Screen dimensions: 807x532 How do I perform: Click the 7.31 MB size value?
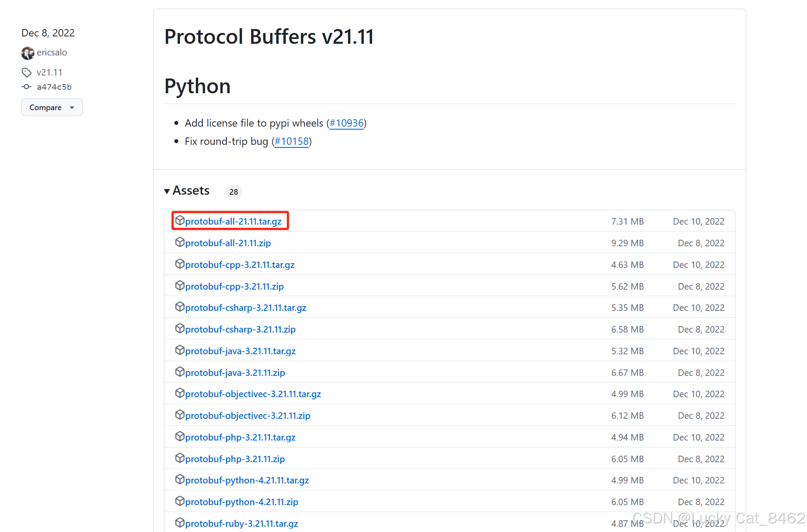click(x=627, y=222)
